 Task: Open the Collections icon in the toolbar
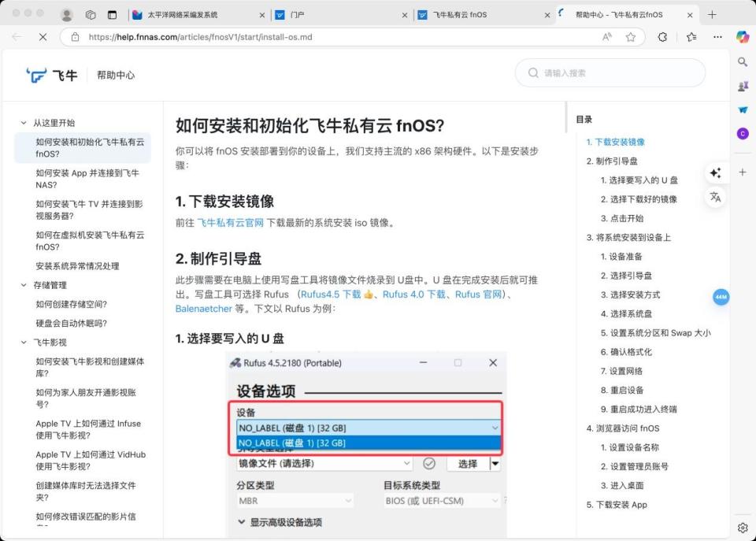pyautogui.click(x=691, y=36)
